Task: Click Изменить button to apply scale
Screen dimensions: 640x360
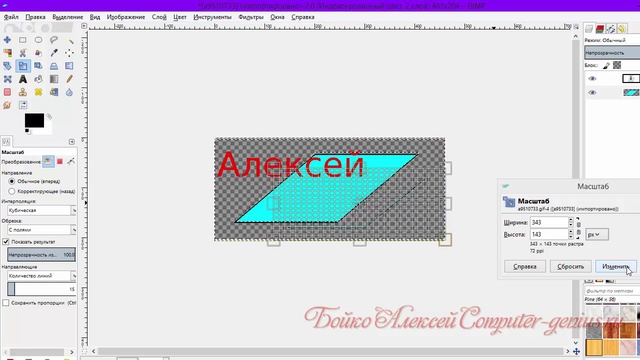Action: tap(616, 267)
